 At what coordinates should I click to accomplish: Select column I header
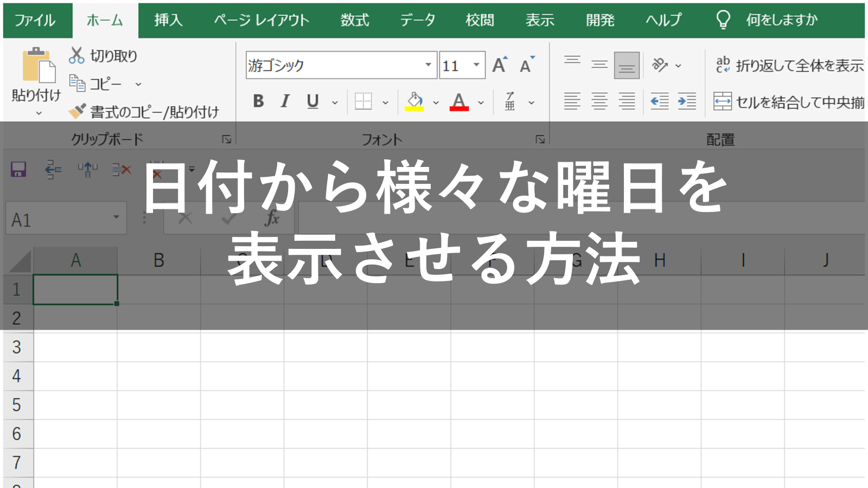click(x=743, y=260)
